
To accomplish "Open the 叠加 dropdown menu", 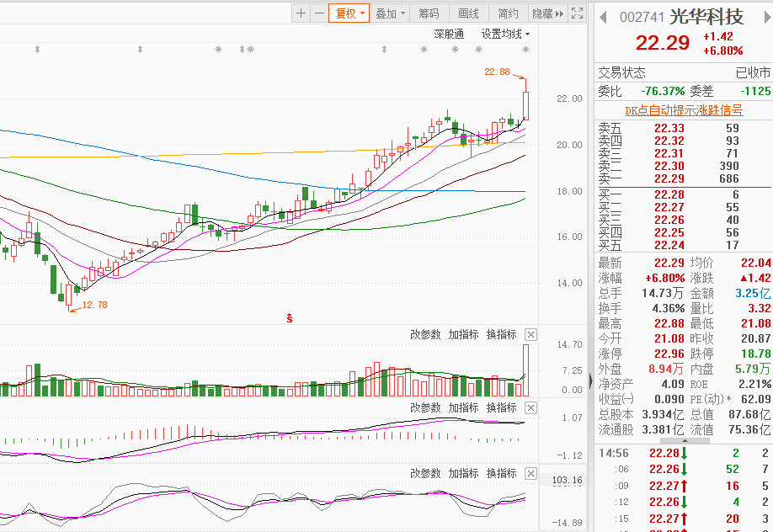I will point(390,13).
